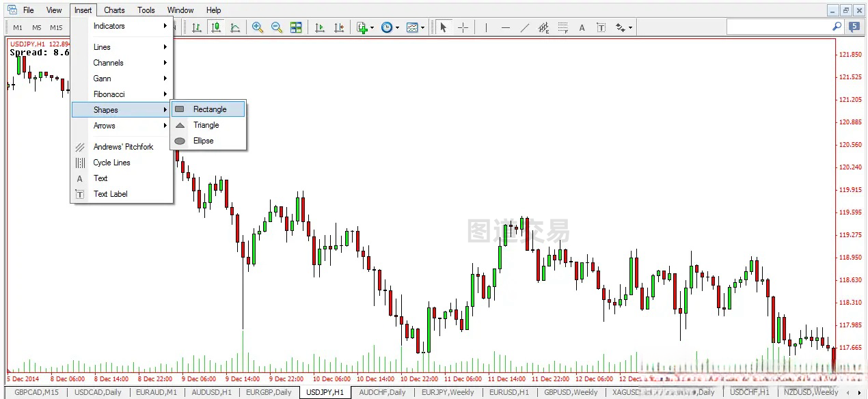Screen dimensions: 868x399
Task: Choose the Fibonacci retracement toolbar icon
Action: pyautogui.click(x=562, y=27)
